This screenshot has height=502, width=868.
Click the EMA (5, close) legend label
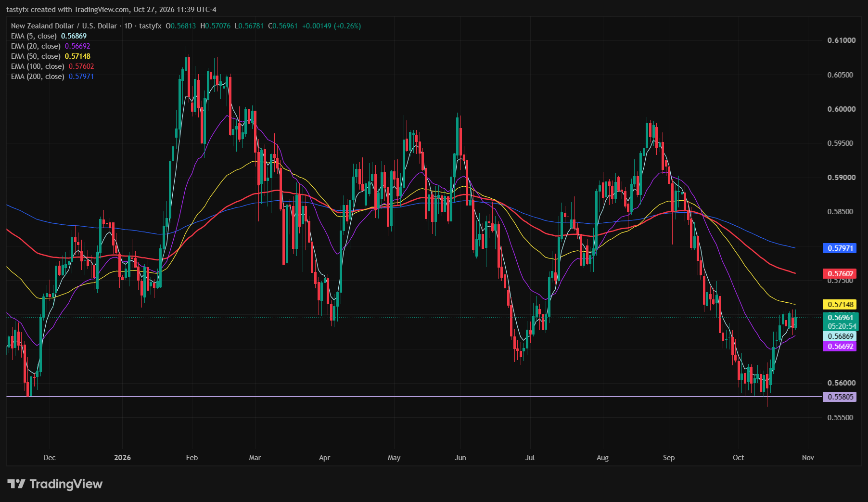pyautogui.click(x=34, y=36)
